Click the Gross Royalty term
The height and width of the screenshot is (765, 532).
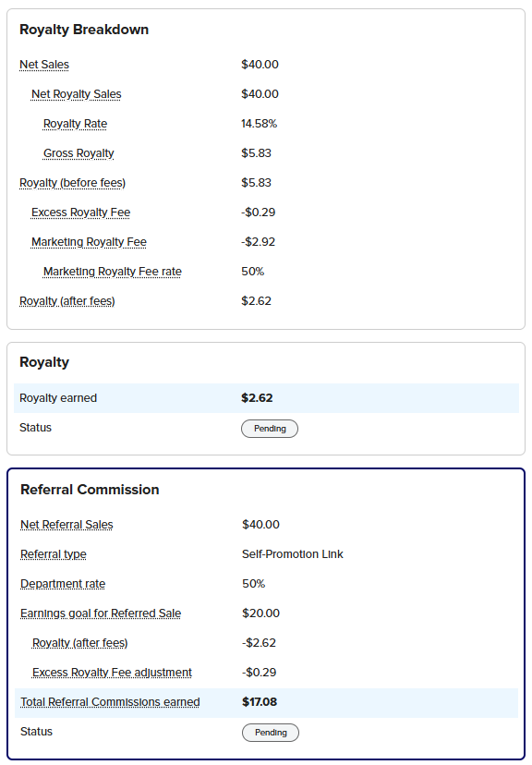[79, 153]
